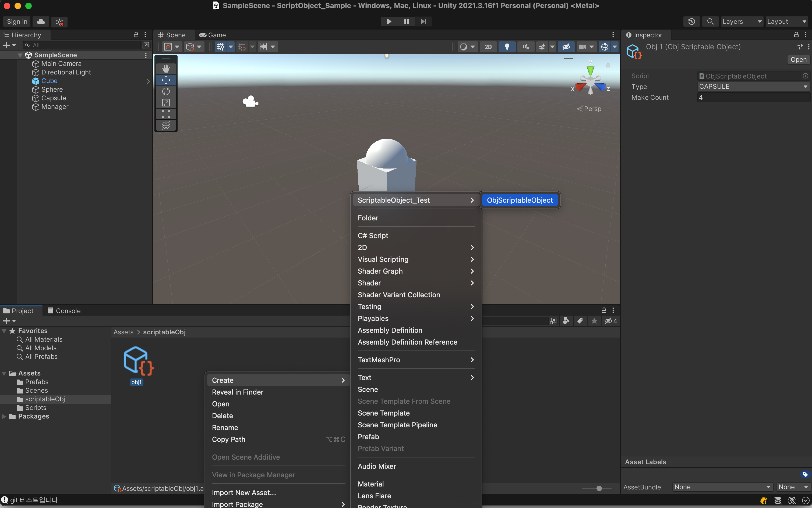
Task: Select the Hand view tool
Action: click(166, 69)
